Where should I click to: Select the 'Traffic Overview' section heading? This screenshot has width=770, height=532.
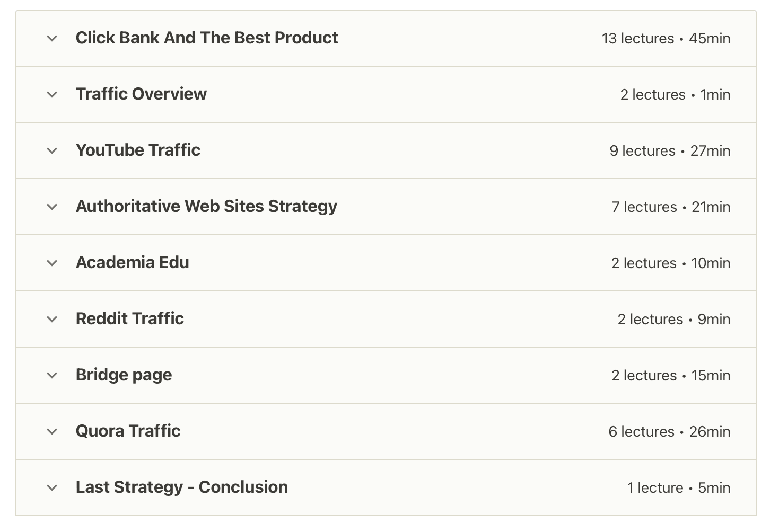click(x=141, y=94)
